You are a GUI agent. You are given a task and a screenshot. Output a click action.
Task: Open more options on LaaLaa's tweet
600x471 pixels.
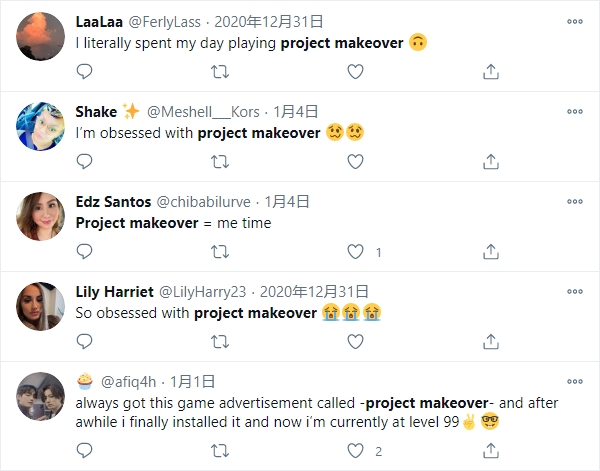pos(575,21)
